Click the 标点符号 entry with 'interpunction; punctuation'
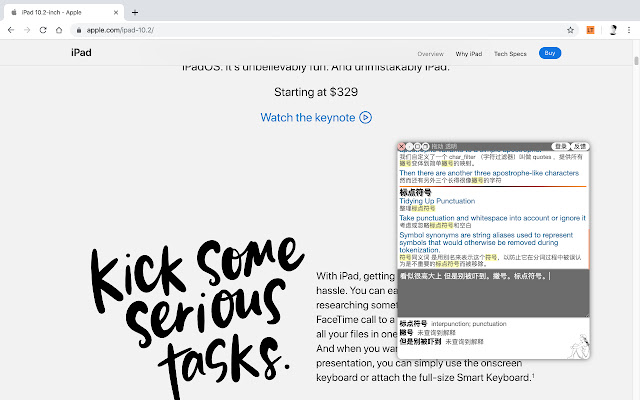The height and width of the screenshot is (400, 640). [453, 324]
